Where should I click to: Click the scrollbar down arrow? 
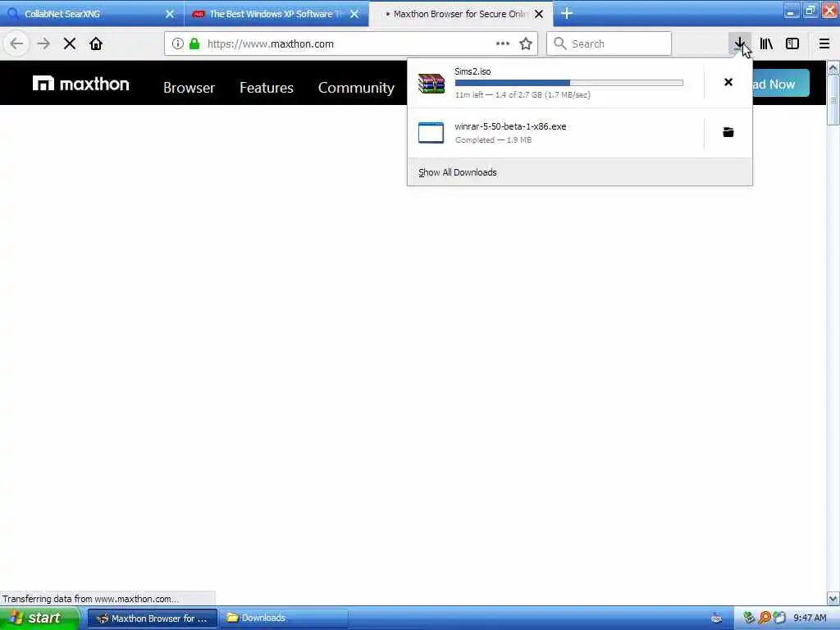point(833,598)
